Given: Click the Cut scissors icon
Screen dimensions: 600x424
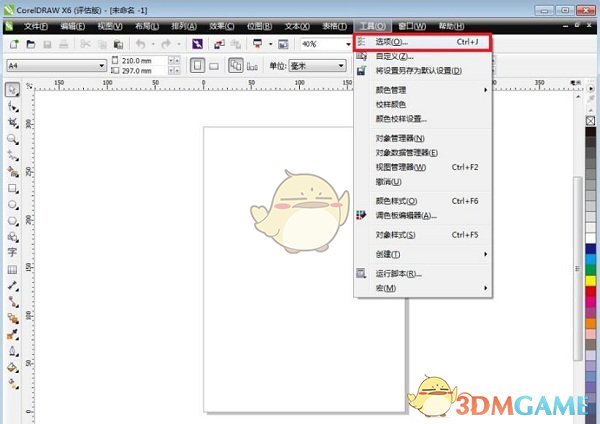Looking at the screenshot, I should [85, 44].
